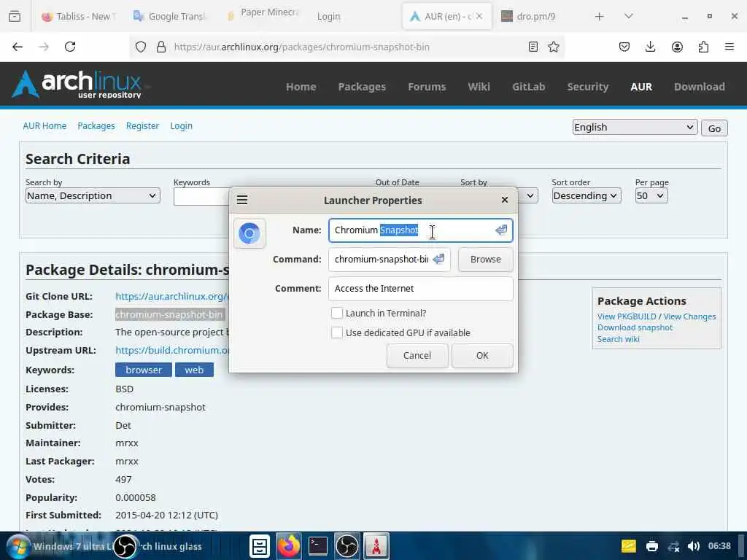Viewport: 747px width, 560px height.
Task: Open file manager taskbar icon
Action: tap(260, 546)
